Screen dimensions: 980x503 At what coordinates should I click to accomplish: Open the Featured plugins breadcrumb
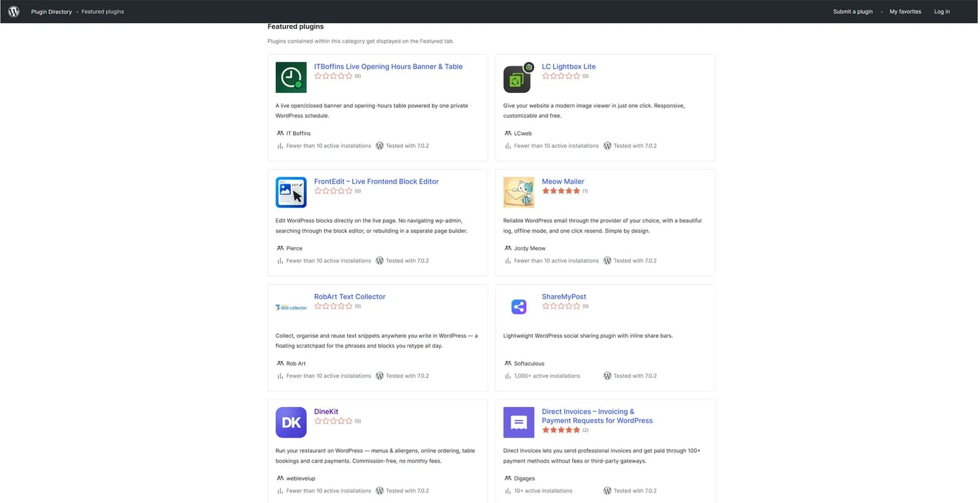(103, 12)
